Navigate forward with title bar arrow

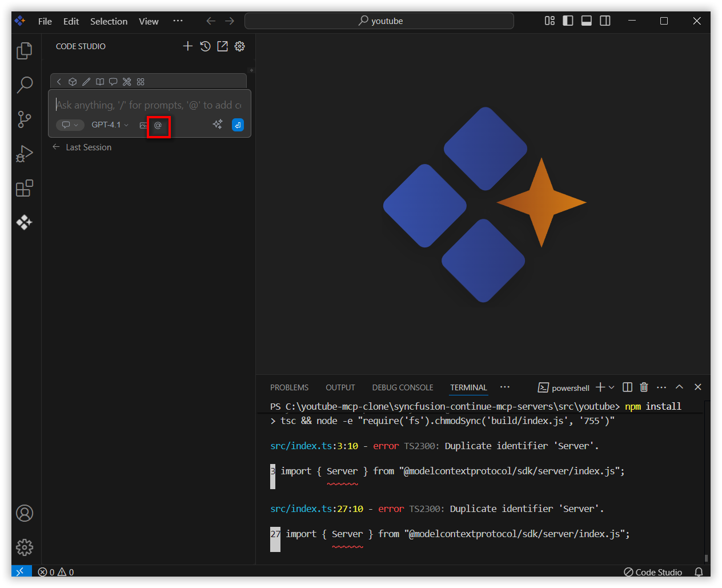pyautogui.click(x=230, y=21)
